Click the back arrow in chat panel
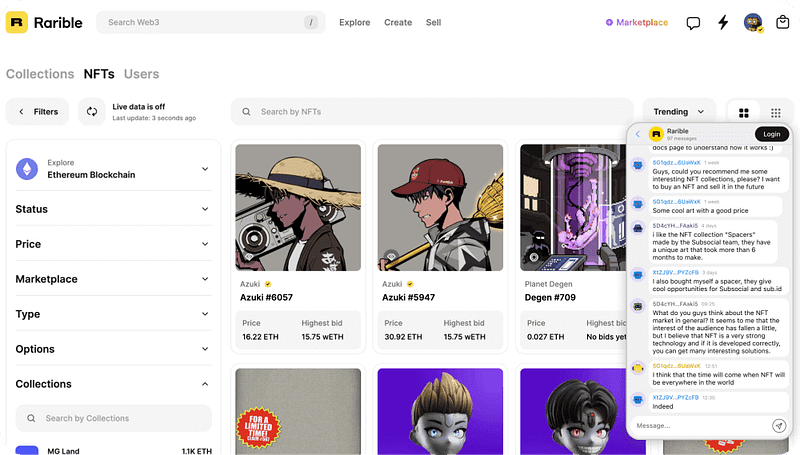This screenshot has width=800, height=455. 637,134
